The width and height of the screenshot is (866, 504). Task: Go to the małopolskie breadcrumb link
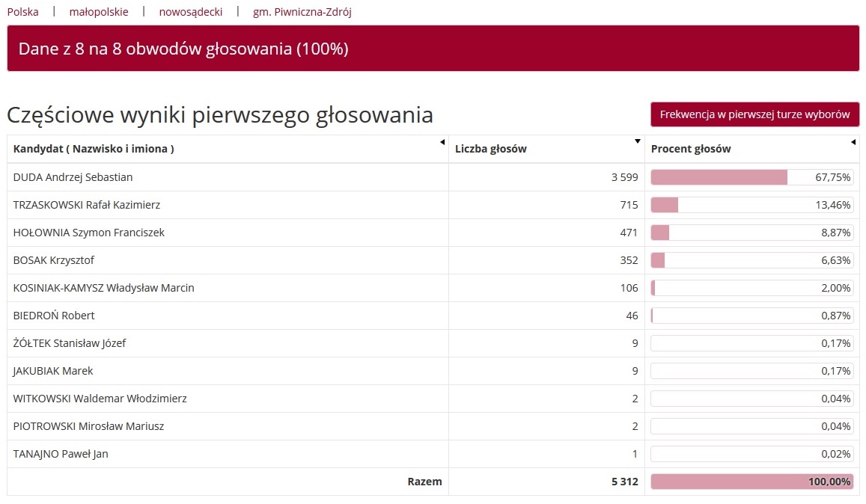[x=99, y=11]
